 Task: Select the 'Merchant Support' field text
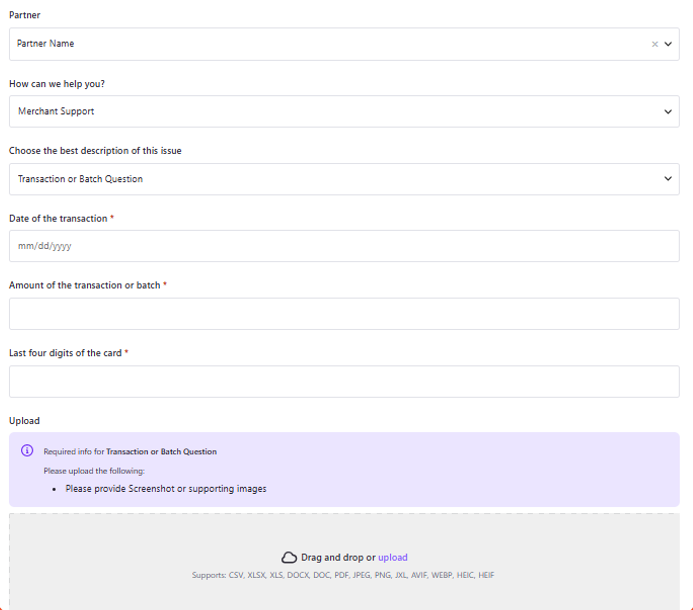click(x=56, y=111)
